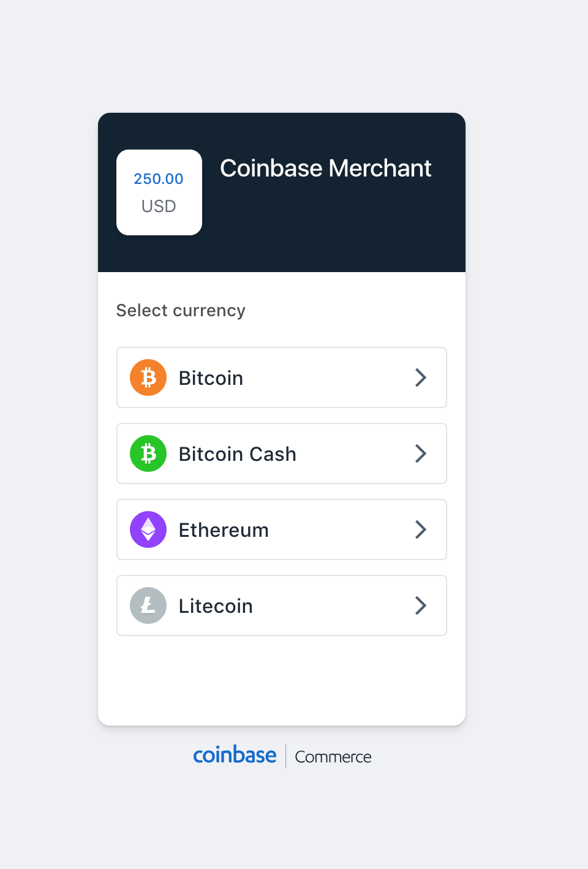Click the Commerce footer text
Screen dimensions: 588x869
point(333,757)
